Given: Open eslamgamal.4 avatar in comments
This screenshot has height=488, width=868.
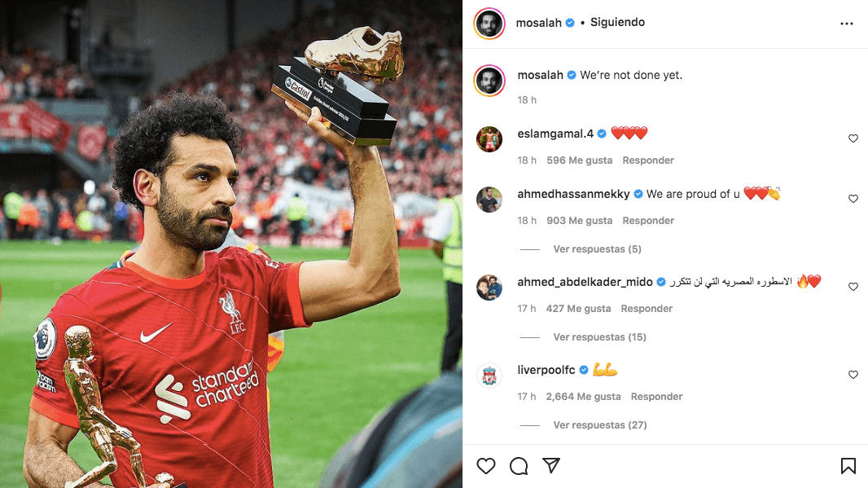Looking at the screenshot, I should coord(489,138).
